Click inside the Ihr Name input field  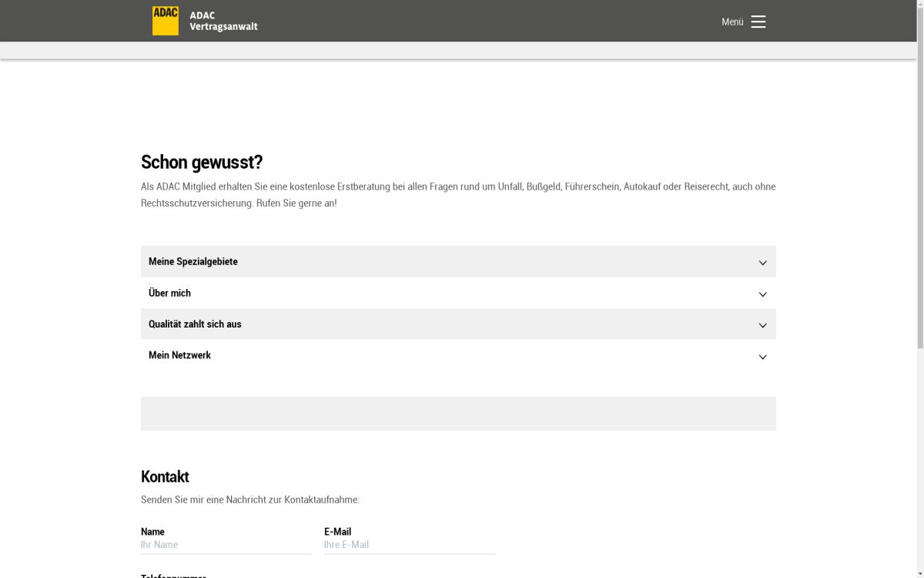click(226, 544)
